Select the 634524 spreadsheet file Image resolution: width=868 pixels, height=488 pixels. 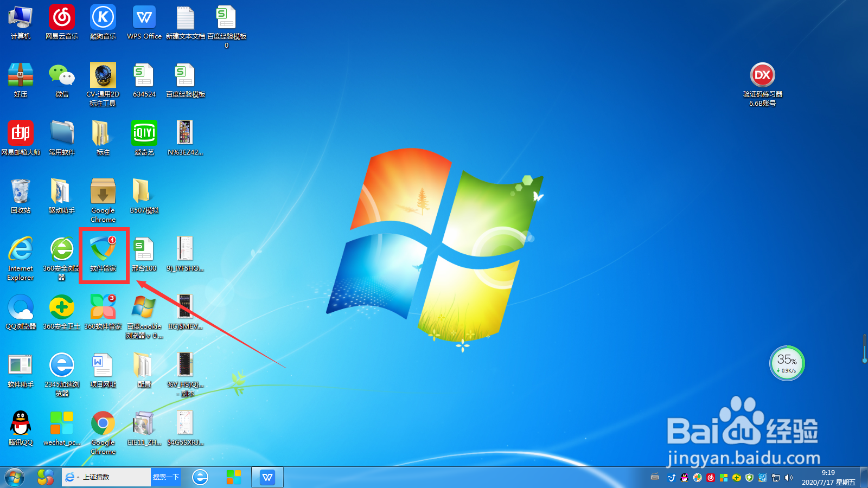pos(144,81)
